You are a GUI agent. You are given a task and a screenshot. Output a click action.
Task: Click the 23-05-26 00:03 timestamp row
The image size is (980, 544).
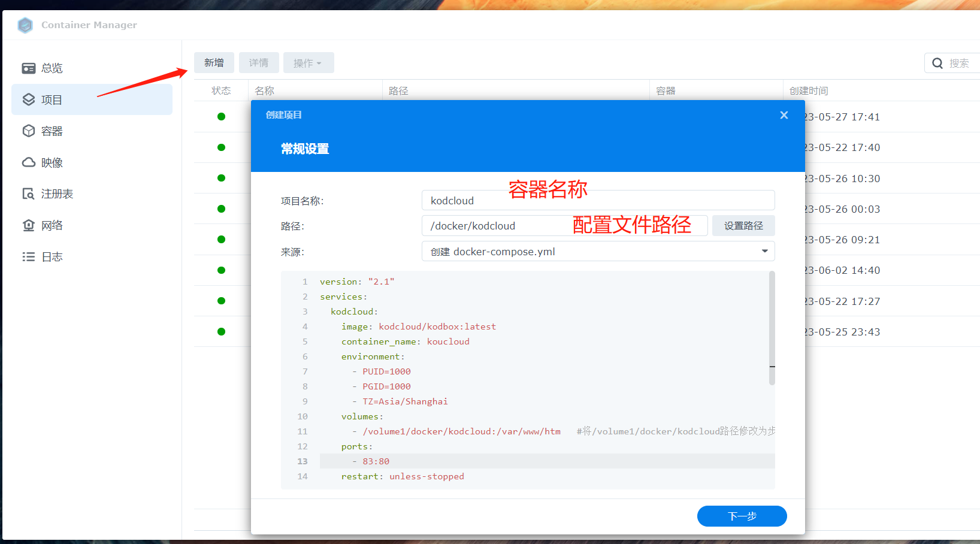point(842,209)
